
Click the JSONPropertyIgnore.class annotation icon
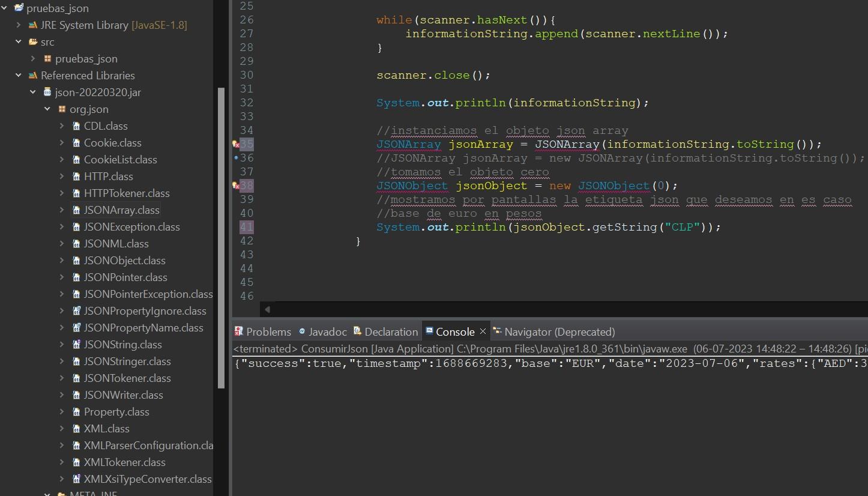point(76,311)
